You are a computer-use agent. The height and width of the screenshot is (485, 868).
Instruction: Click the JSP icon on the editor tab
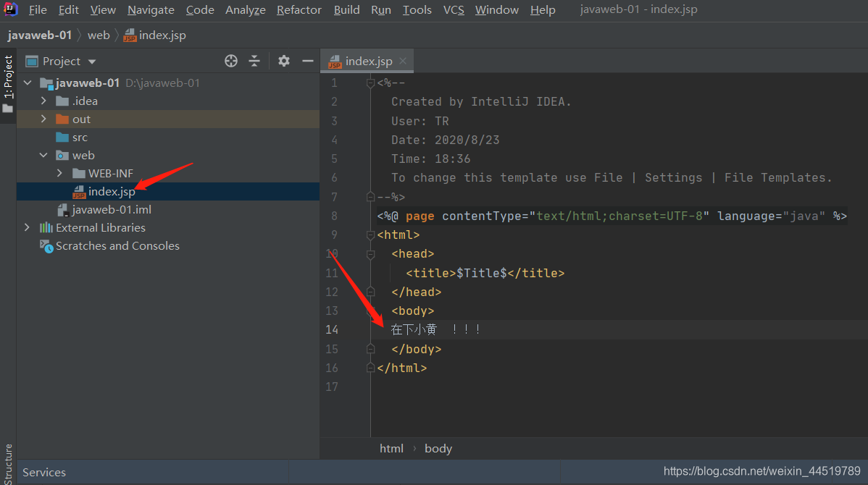335,62
